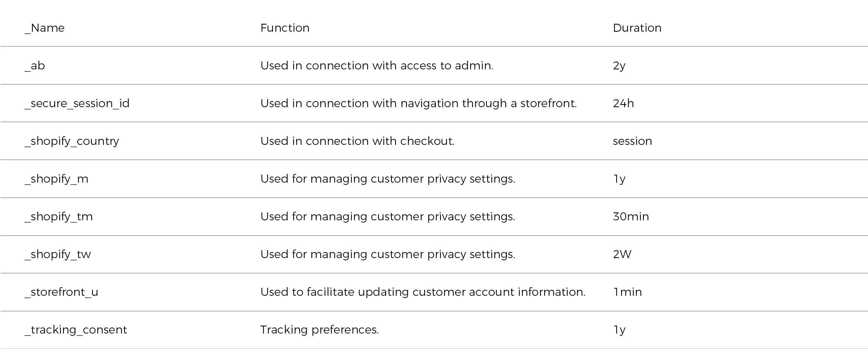Click 'Used in connection with checkout' description
Viewport: 868px width, 349px height.
coord(357,141)
